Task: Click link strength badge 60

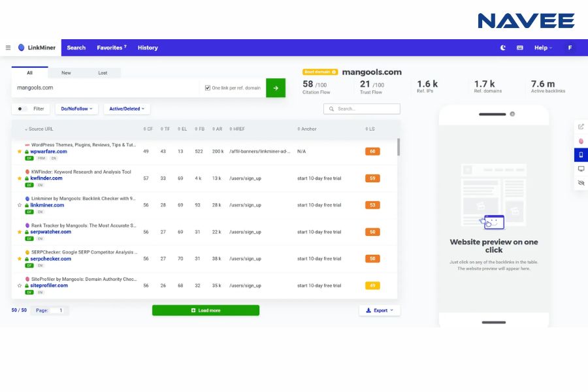Action: coord(372,152)
